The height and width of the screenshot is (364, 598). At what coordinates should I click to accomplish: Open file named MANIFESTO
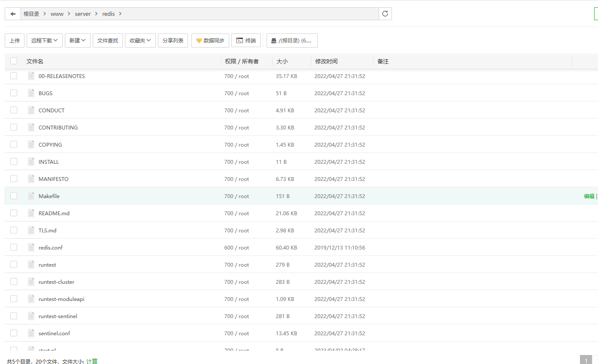click(x=54, y=179)
